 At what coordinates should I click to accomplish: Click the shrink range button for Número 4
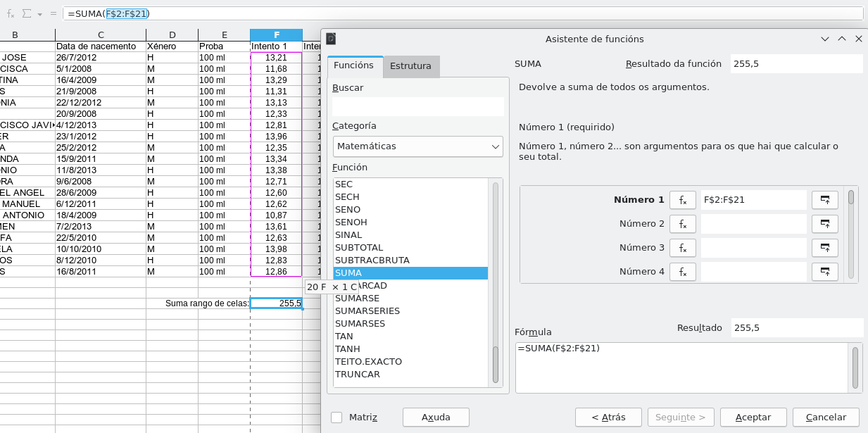click(824, 272)
